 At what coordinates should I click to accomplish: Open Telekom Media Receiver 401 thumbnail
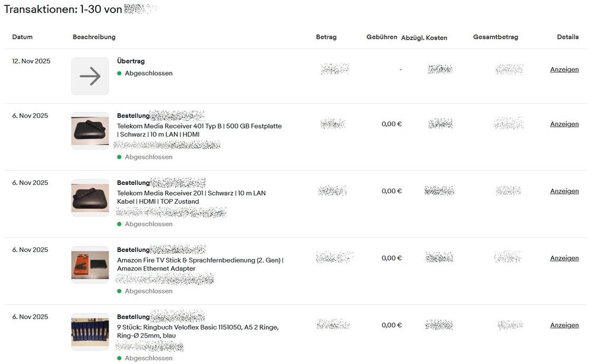[90, 130]
